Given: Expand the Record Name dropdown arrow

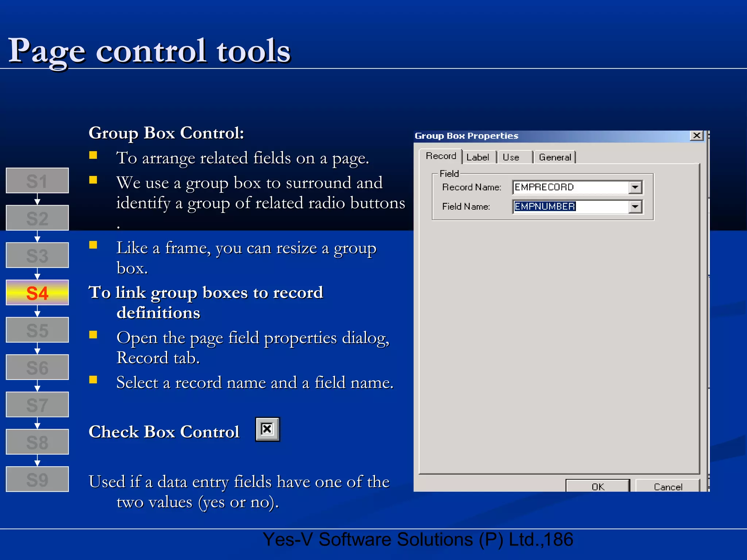Looking at the screenshot, I should [x=635, y=187].
